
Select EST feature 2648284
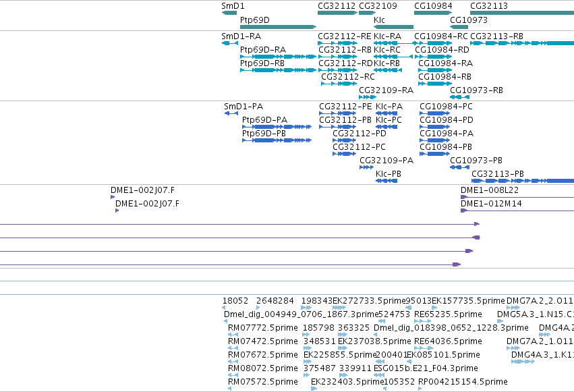[258, 308]
